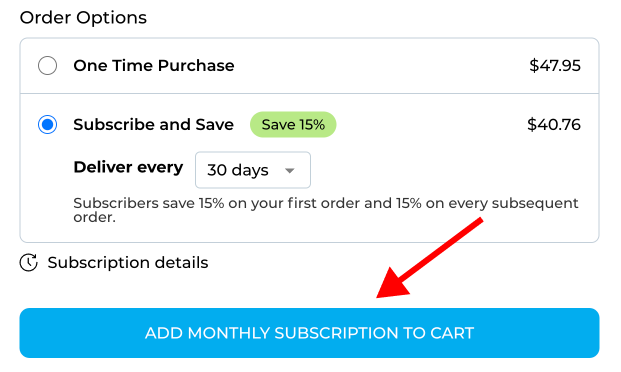Select the One Time Purchase radio button
Screen dimensions: 621x372
[48, 65]
